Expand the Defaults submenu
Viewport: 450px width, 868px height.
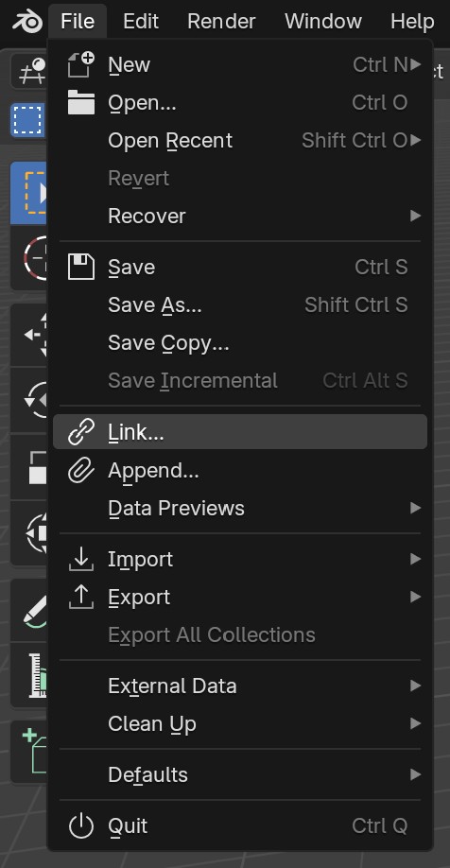click(240, 773)
